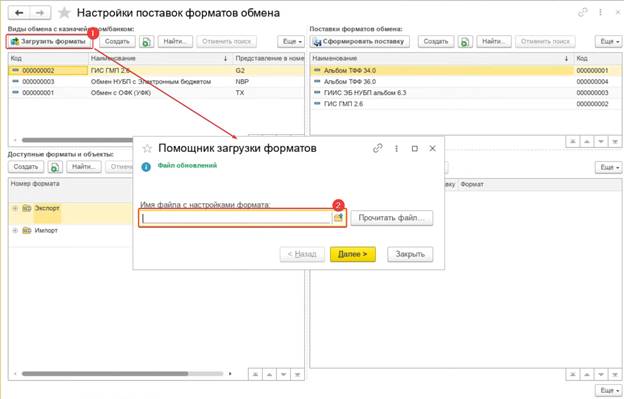Move down one row in bottom-left list
624x399 pixels.
tap(283, 374)
